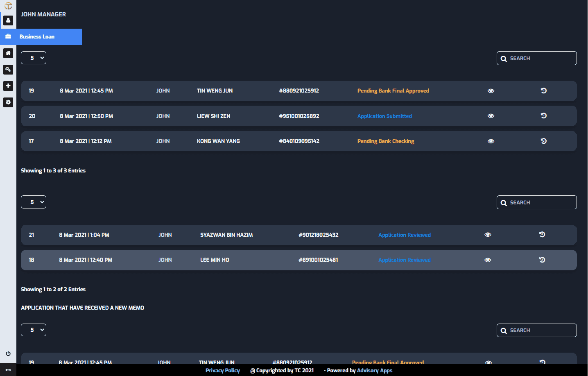Screen dimensions: 588x376
Task: Show details for SYAZWAN BIN HAZIM entry
Action: pos(488,234)
